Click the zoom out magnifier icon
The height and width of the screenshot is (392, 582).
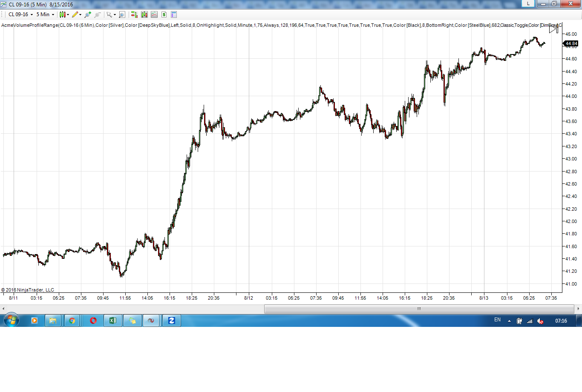point(98,14)
